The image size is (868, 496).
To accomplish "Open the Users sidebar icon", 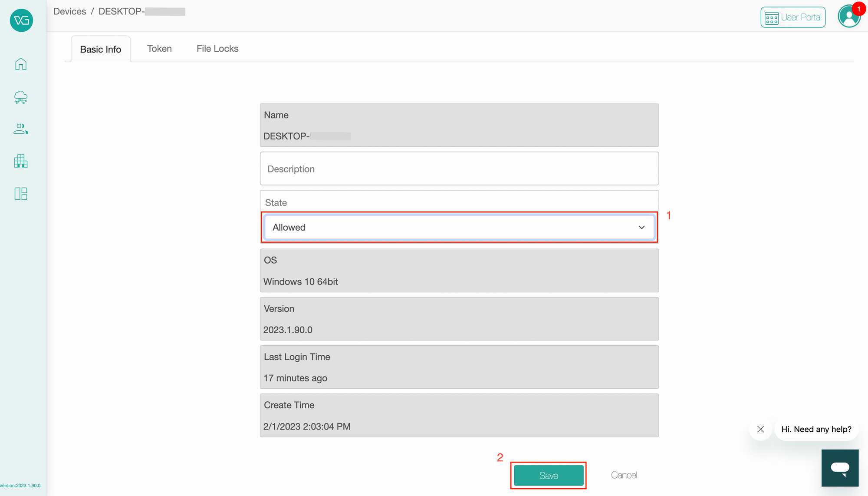I will coord(21,129).
